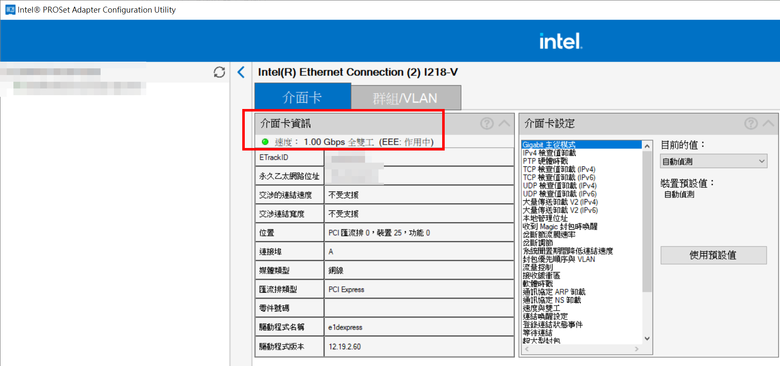This screenshot has height=366, width=780.
Task: Click settings list scroll down arrow
Action: 647,338
